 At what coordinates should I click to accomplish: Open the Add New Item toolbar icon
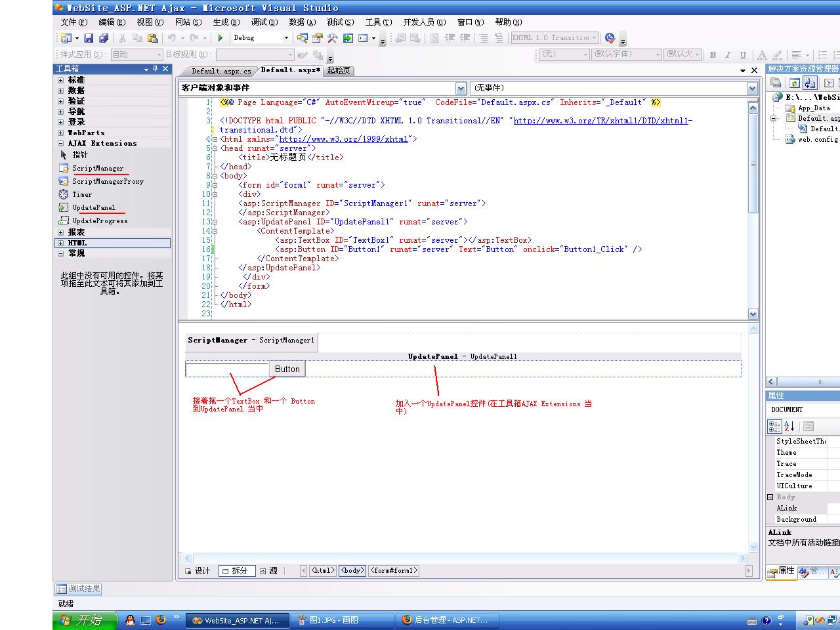point(66,38)
